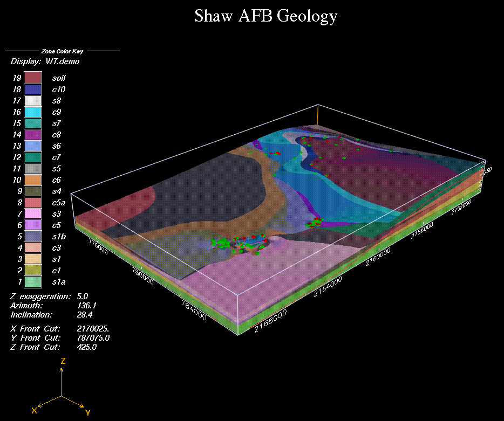Select the X Front Cut value 2170025.

point(93,328)
